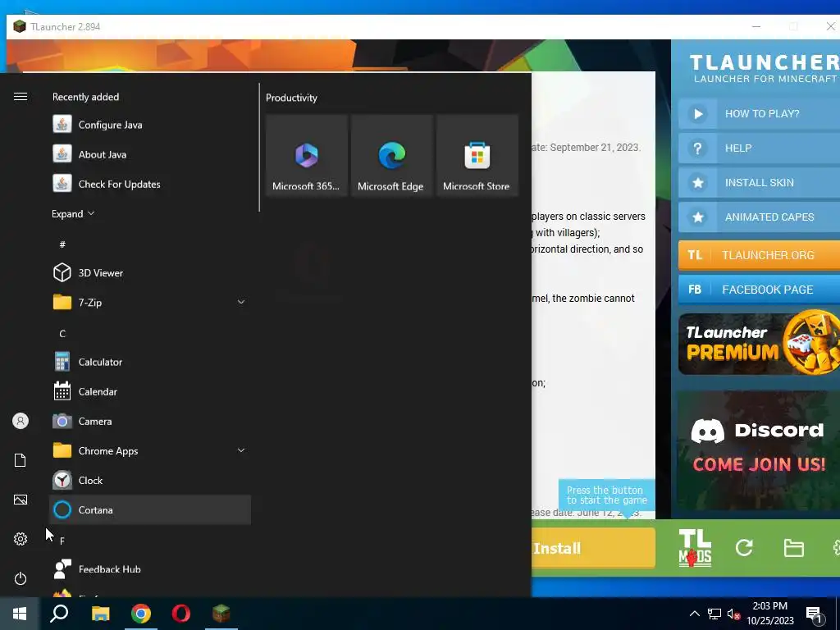Jump to letter F section header

click(62, 541)
